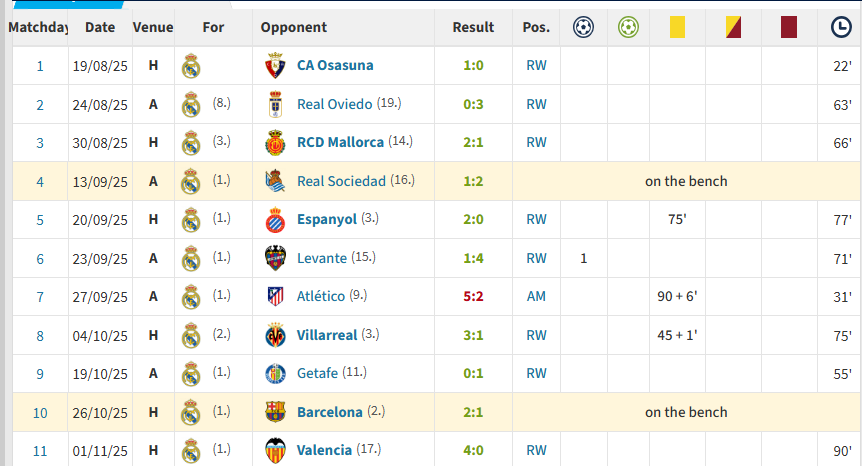Click the red card column header

coord(789,27)
